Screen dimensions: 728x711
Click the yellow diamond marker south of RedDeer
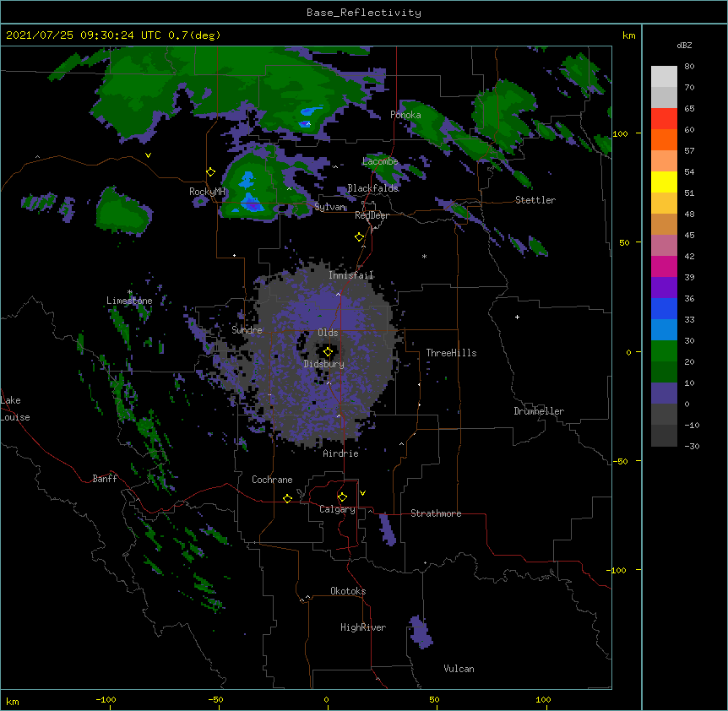pos(359,237)
